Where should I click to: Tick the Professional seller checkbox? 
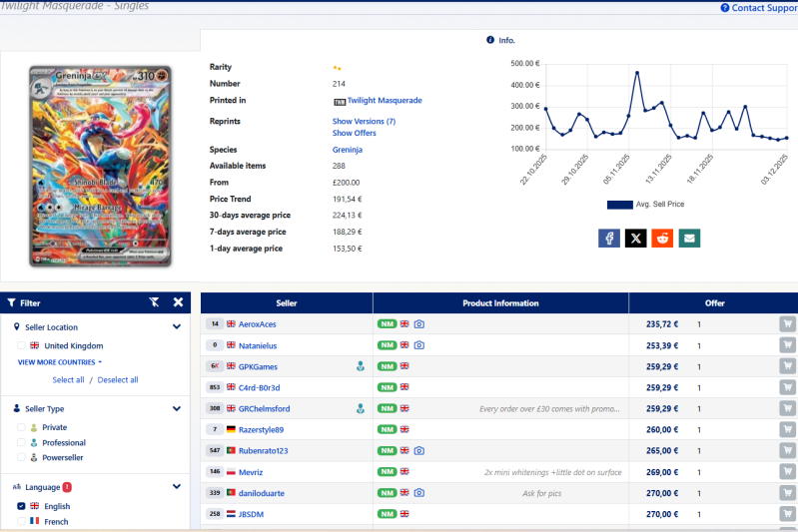tap(21, 442)
